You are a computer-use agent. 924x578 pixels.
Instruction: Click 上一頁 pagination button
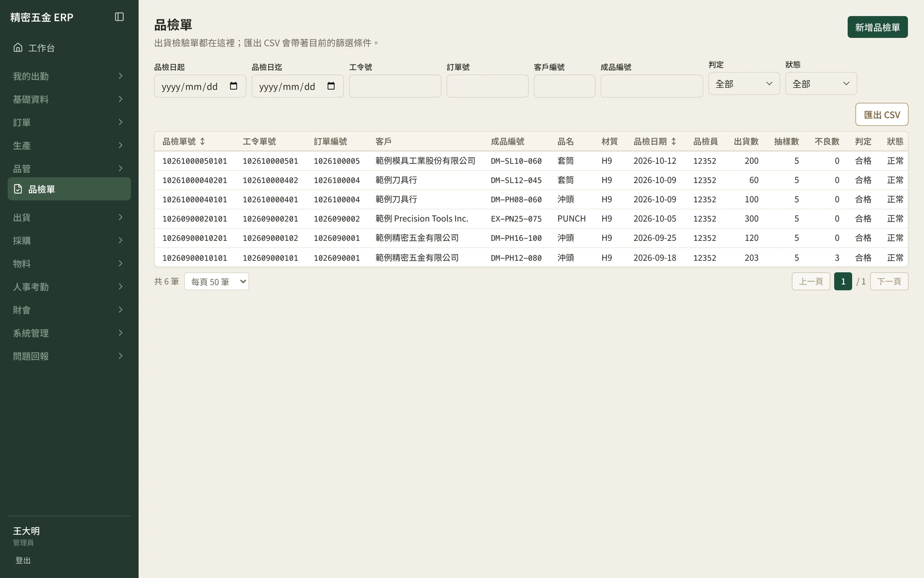tap(811, 281)
